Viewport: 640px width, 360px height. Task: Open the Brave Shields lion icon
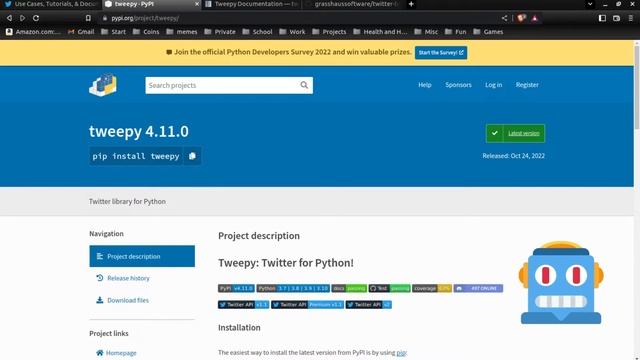pos(521,18)
